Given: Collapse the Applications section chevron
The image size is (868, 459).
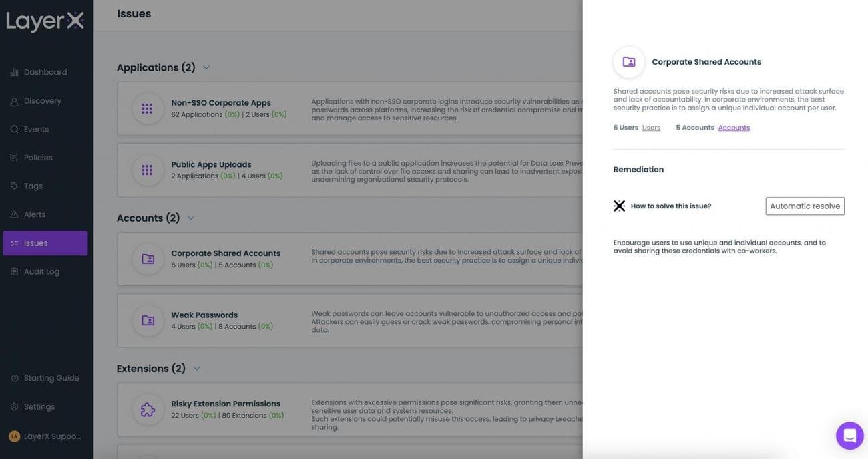Looking at the screenshot, I should (x=206, y=67).
